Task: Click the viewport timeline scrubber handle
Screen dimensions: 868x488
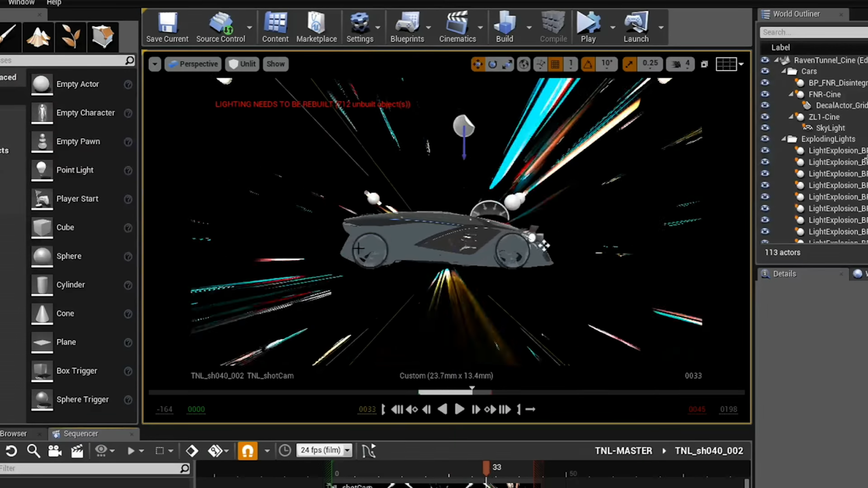Action: (472, 389)
